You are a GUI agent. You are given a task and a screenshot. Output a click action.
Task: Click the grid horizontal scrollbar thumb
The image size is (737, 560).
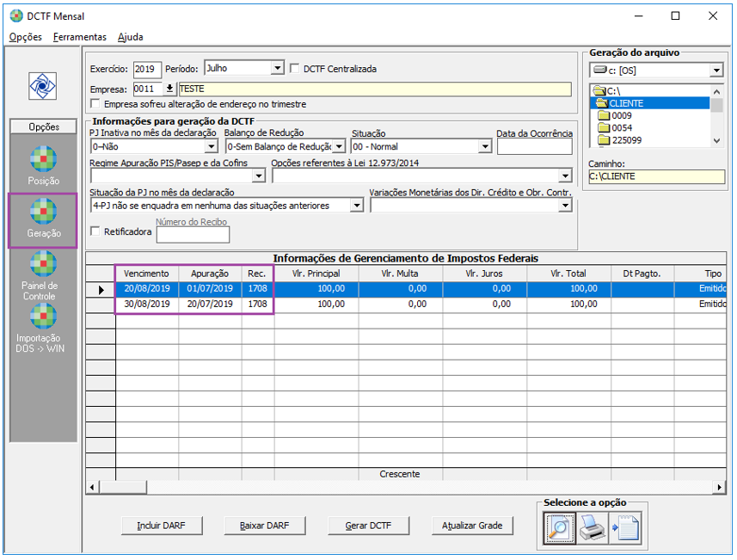(x=122, y=487)
